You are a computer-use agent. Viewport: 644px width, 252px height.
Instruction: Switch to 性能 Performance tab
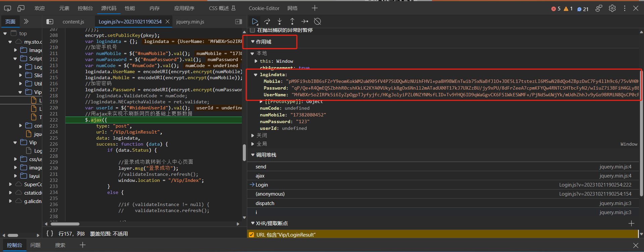[x=129, y=8]
